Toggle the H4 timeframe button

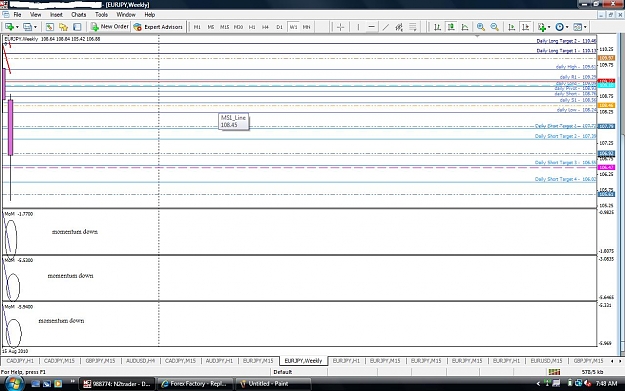265,27
